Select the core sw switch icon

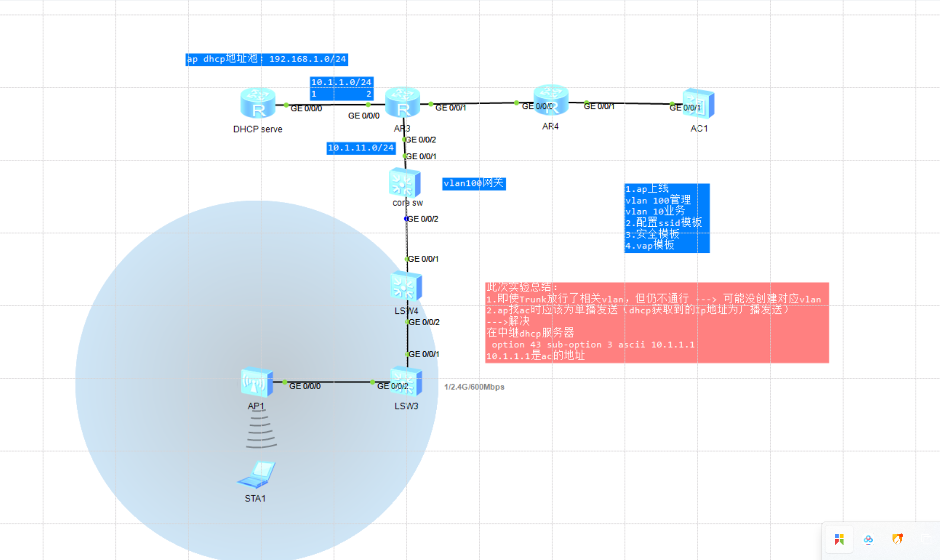[405, 182]
